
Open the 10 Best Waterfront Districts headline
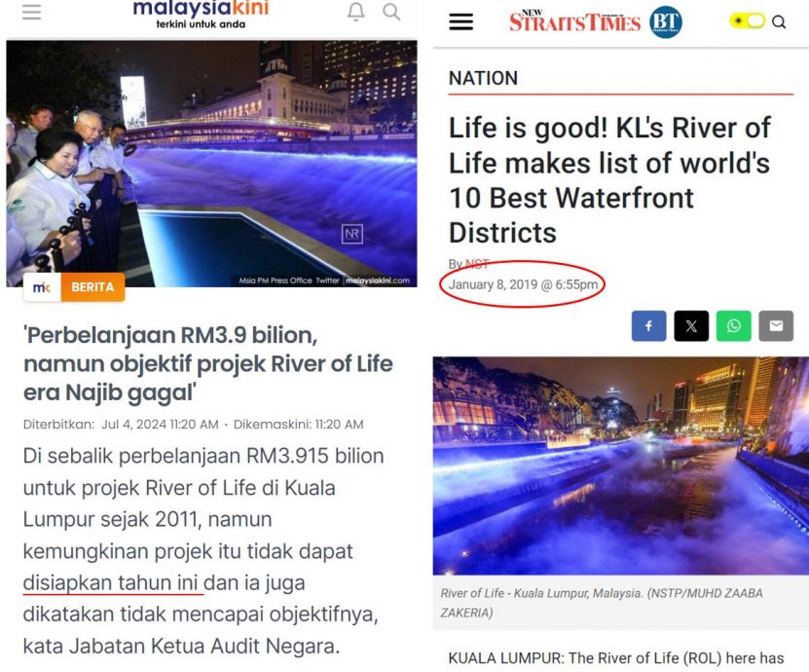[609, 180]
